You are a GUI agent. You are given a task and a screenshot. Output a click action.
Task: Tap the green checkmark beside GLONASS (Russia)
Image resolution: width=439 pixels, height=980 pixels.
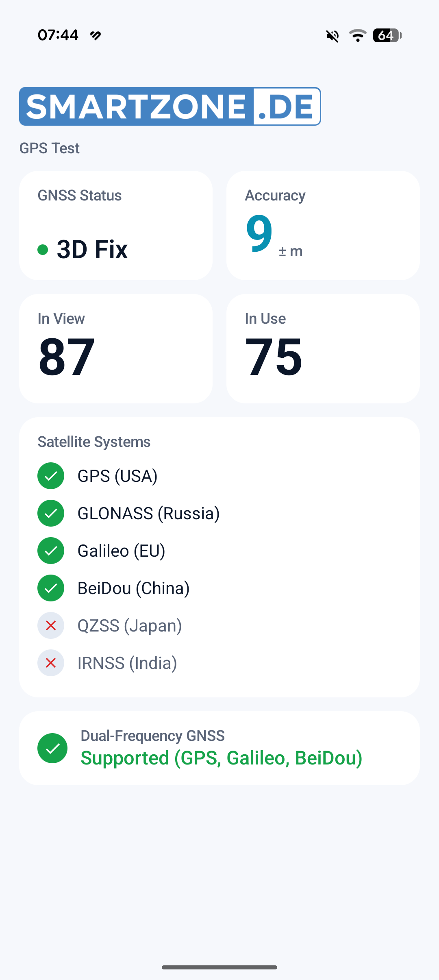coord(51,513)
